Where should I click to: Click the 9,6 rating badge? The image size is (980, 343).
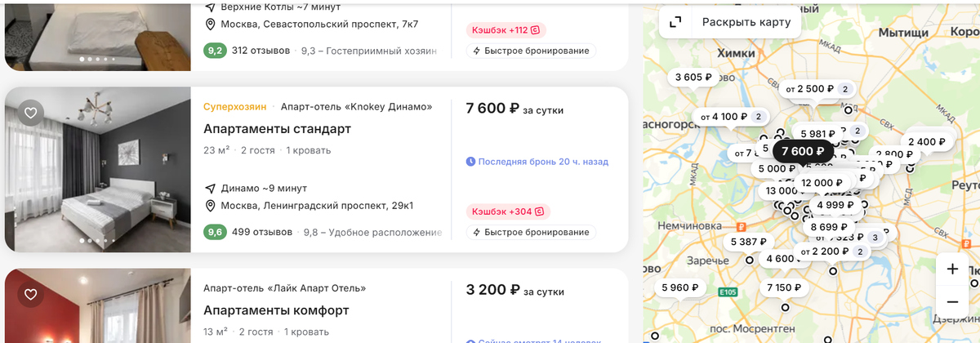215,232
